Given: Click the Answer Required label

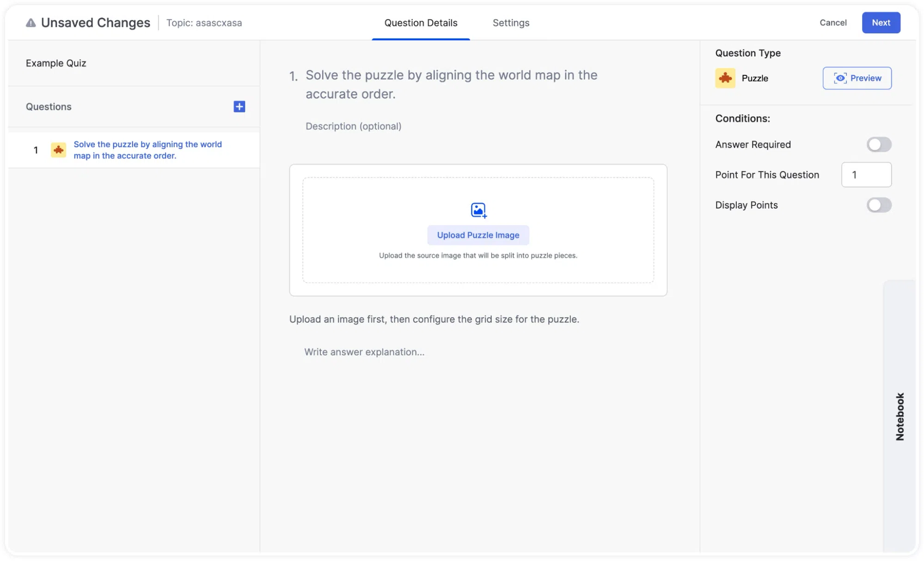Looking at the screenshot, I should click(x=753, y=145).
